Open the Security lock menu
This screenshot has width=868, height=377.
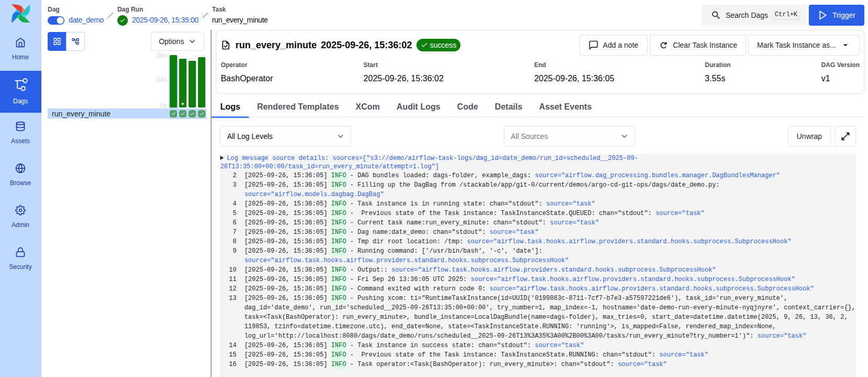20,258
